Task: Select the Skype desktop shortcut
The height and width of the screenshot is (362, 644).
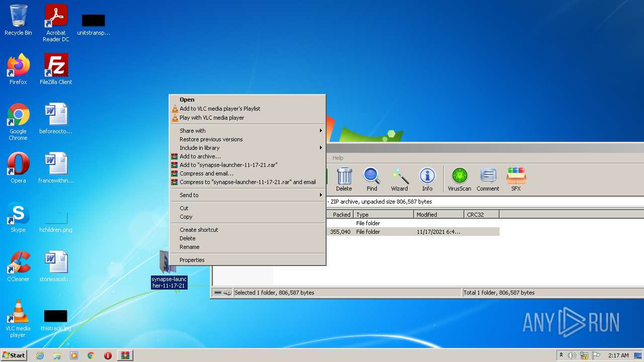Action: (18, 217)
